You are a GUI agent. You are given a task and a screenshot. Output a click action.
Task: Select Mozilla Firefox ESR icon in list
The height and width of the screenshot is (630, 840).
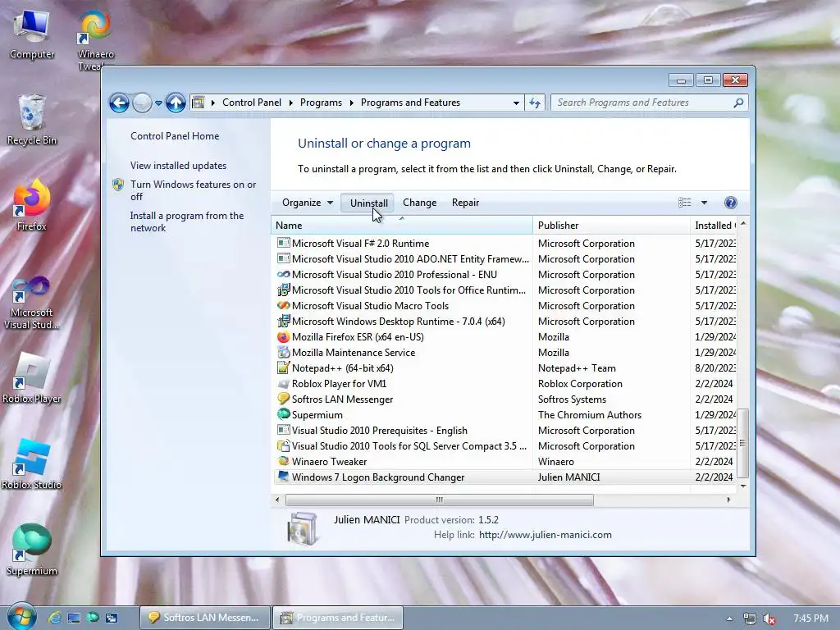[x=283, y=337]
